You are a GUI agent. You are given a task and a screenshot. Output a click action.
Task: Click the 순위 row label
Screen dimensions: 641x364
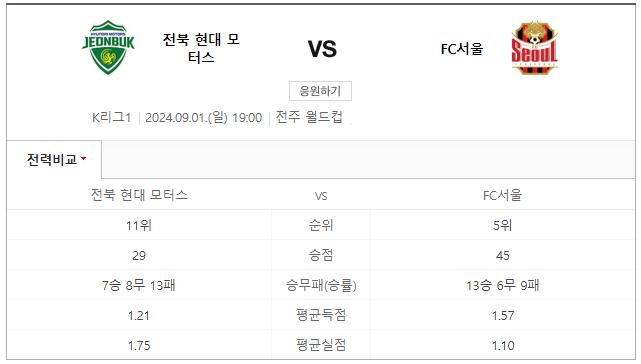tap(321, 225)
